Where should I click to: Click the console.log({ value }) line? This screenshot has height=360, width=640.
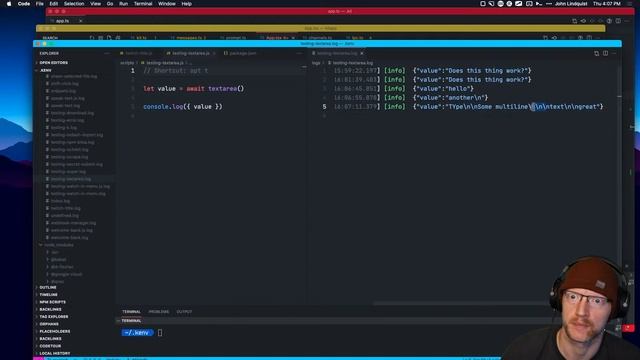(x=183, y=107)
